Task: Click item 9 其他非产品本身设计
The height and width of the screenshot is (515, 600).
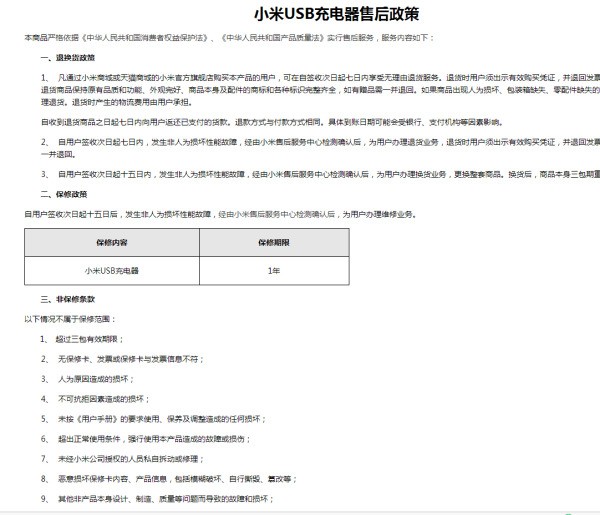Action: point(157,499)
